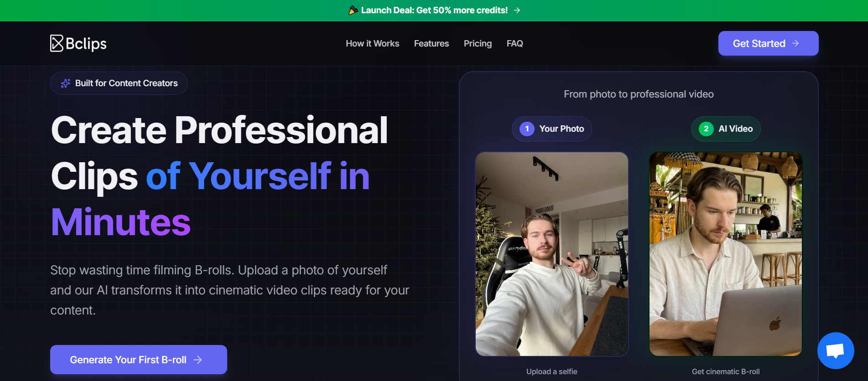
Task: Open the AI video cafe thumbnail
Action: pyautogui.click(x=726, y=254)
